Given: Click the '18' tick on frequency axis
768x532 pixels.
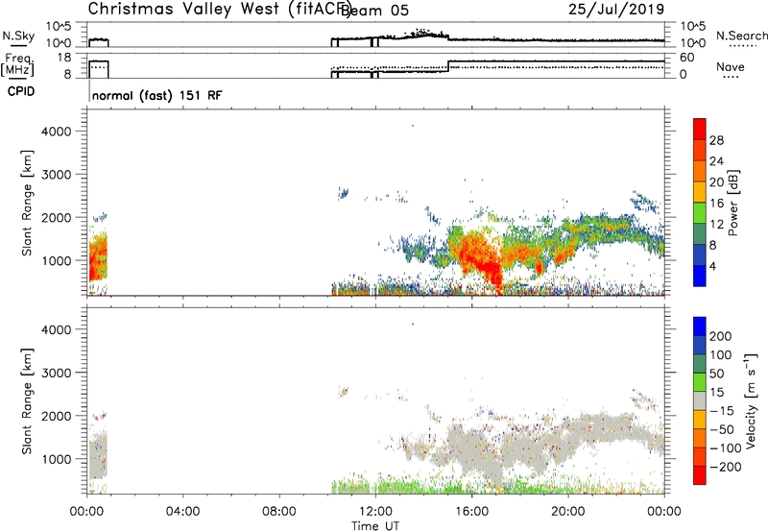Looking at the screenshot, I should (64, 58).
